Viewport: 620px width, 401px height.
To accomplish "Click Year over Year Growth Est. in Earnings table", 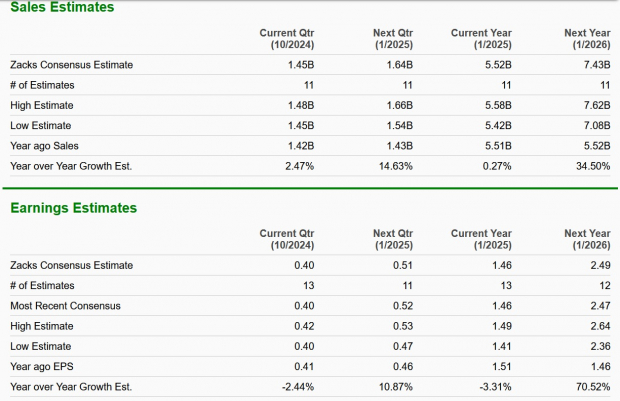I will (71, 387).
